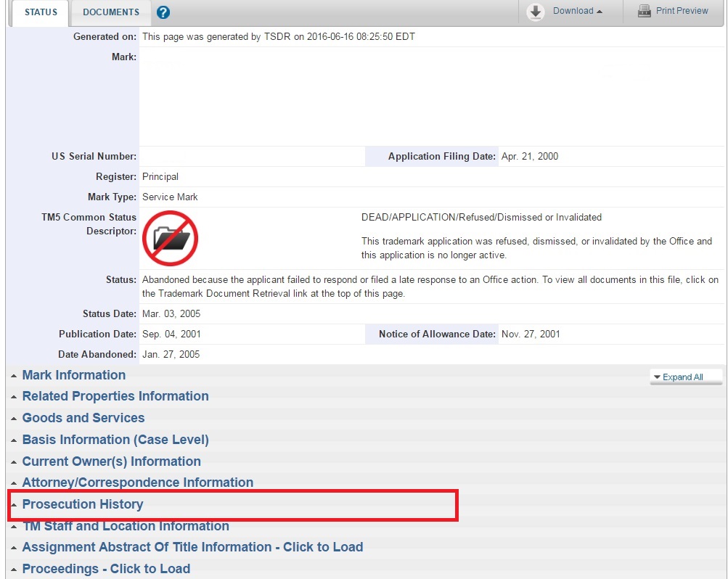Click the 'US Serial Number:' label
The width and height of the screenshot is (728, 579).
coord(94,156)
